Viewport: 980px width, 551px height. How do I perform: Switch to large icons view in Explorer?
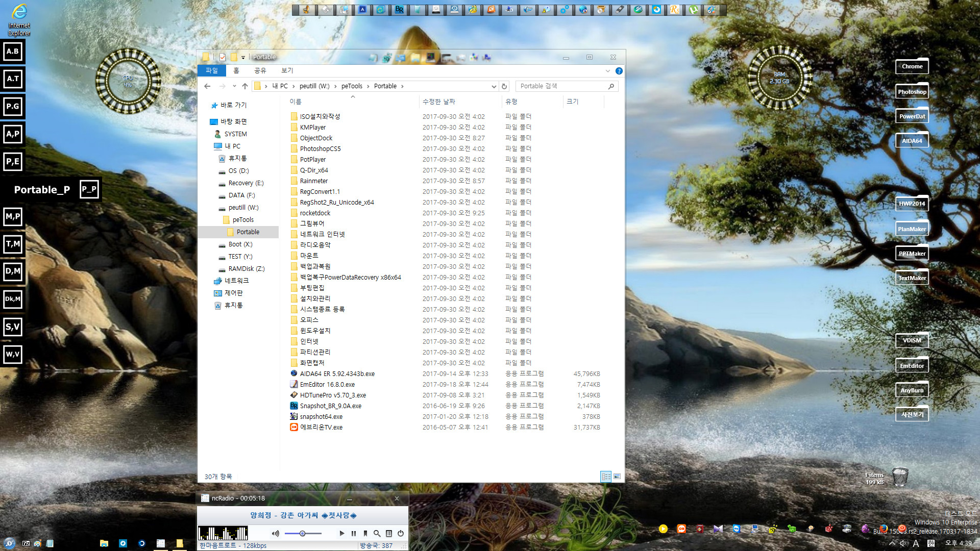coord(617,476)
